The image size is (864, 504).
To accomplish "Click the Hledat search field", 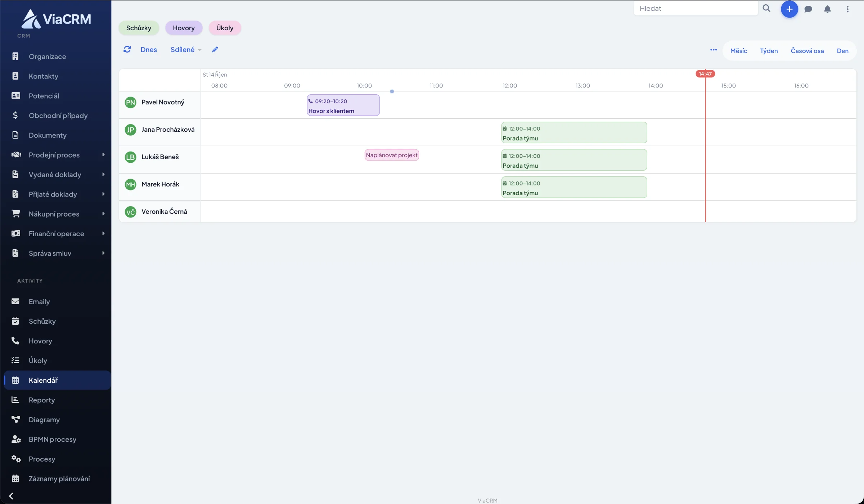I will (x=696, y=8).
